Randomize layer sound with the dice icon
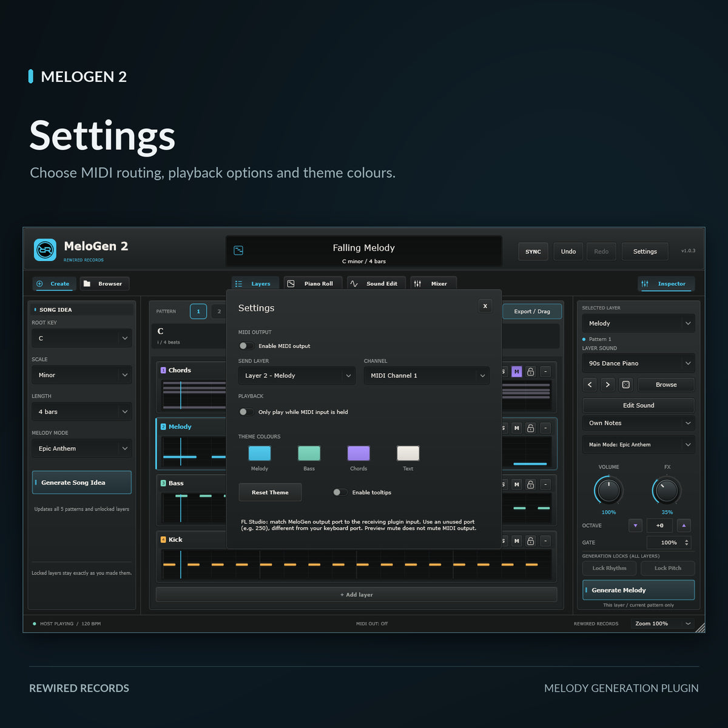 [626, 385]
